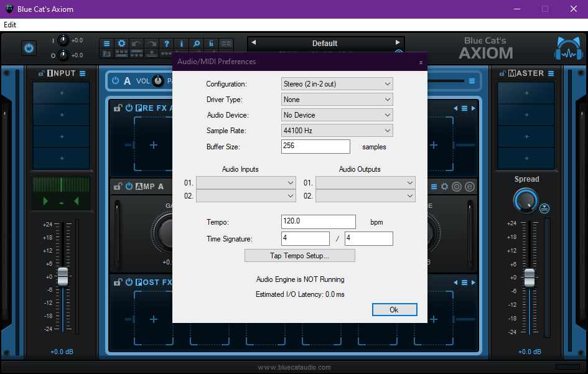
Task: Click the Buffer Size input field
Action: pos(315,146)
